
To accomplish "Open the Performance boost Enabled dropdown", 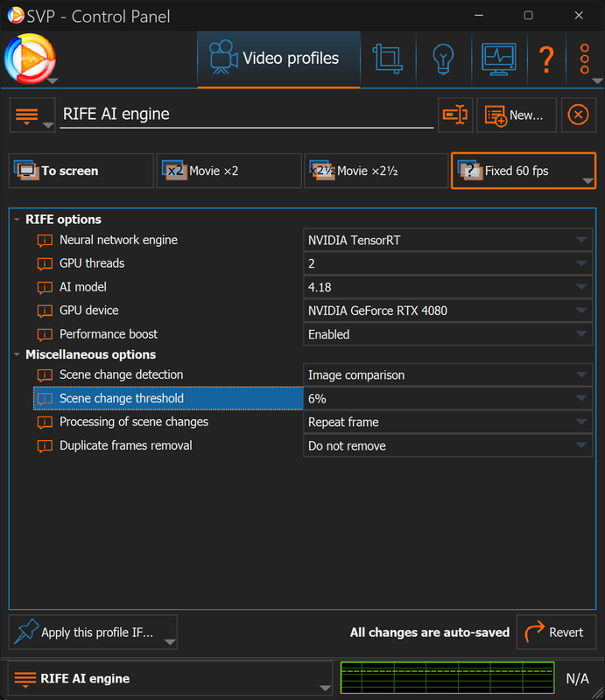I will coord(447,334).
